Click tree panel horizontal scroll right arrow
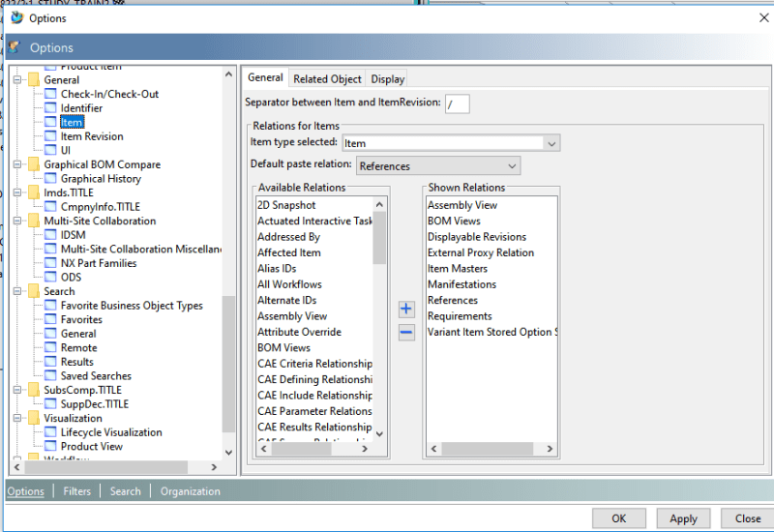The height and width of the screenshot is (532, 774). pyautogui.click(x=214, y=467)
